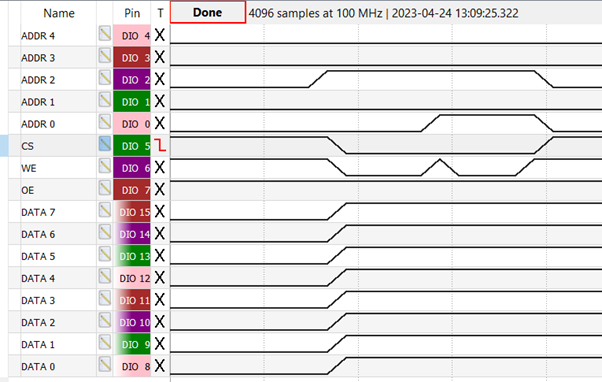The height and width of the screenshot is (382, 602).
Task: Click the T trigger column header
Action: pyautogui.click(x=160, y=13)
